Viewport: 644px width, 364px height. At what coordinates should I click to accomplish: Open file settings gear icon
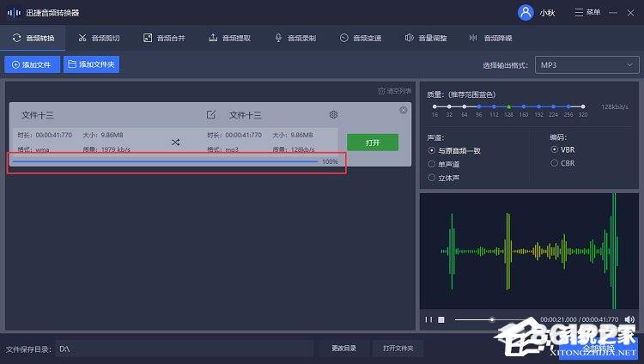[x=333, y=115]
